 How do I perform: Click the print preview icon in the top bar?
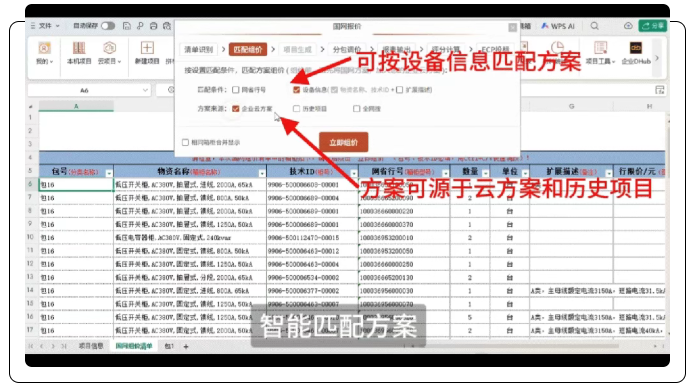167,26
